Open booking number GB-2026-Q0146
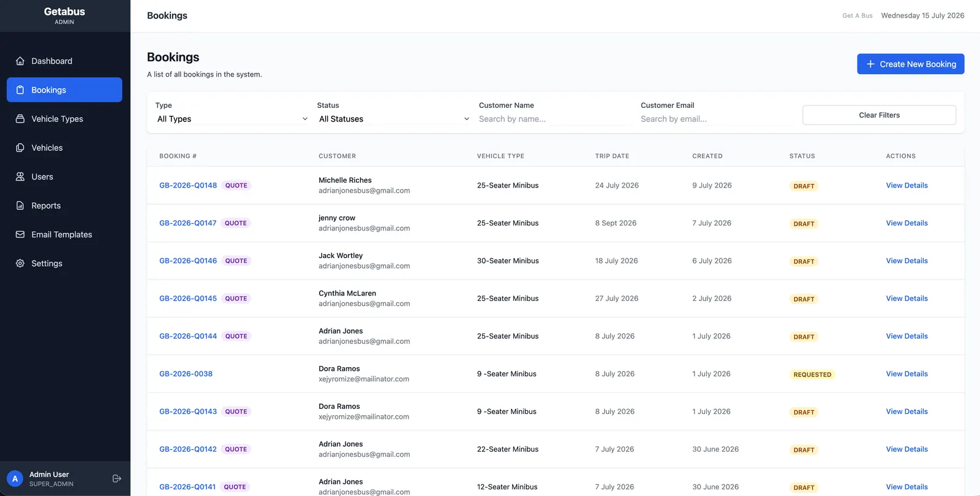 click(188, 261)
